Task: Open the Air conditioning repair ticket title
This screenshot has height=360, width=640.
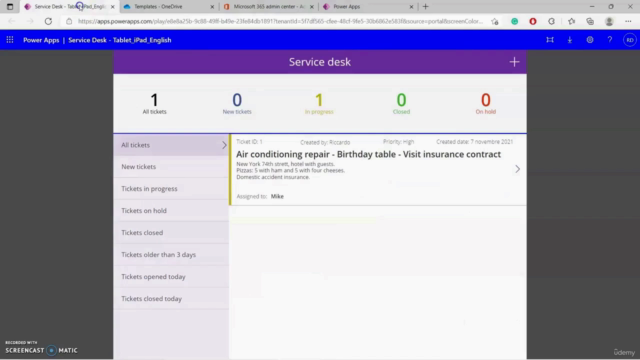Action: point(368,154)
